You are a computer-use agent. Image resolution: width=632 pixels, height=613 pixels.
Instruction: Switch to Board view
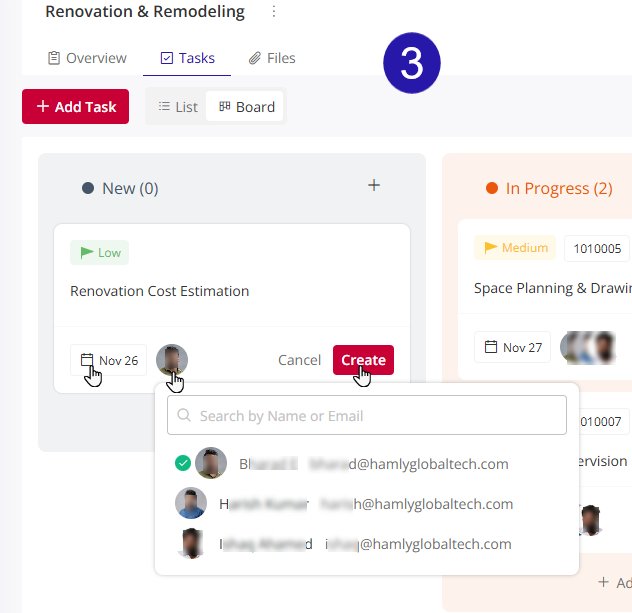point(246,107)
